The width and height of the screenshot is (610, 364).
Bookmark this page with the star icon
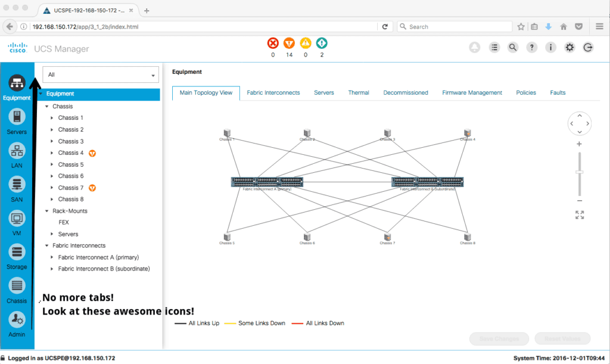[521, 26]
